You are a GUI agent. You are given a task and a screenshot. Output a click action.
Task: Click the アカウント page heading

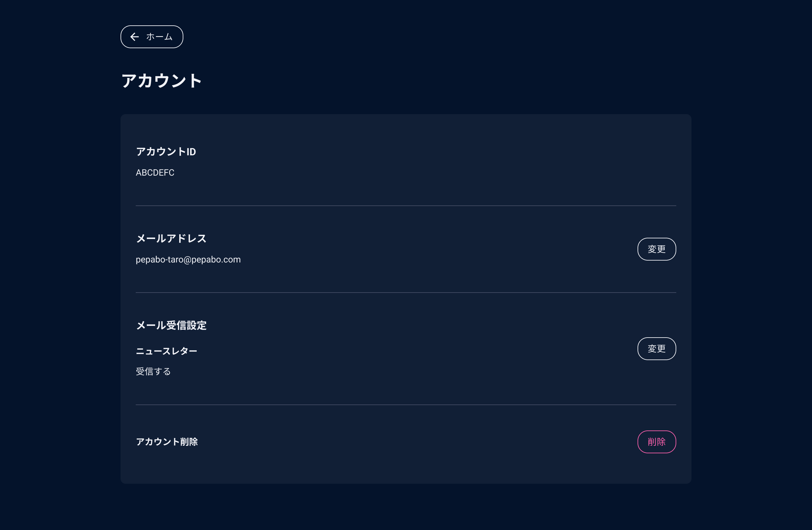(162, 81)
